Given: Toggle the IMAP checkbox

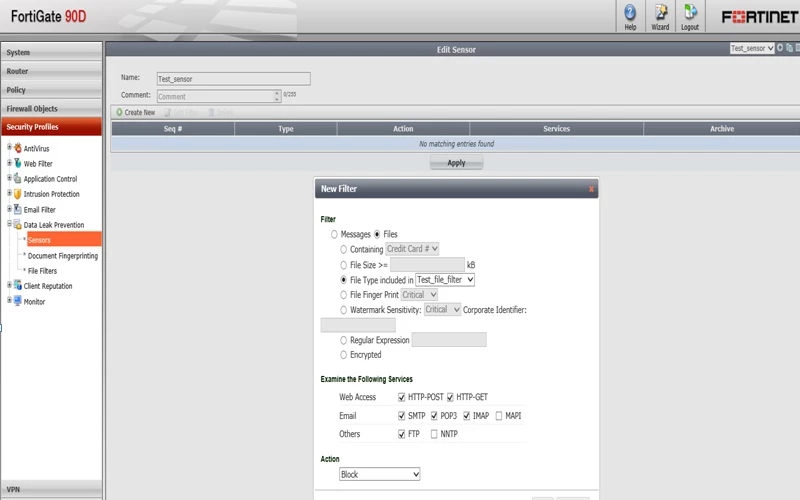Looking at the screenshot, I should (466, 416).
